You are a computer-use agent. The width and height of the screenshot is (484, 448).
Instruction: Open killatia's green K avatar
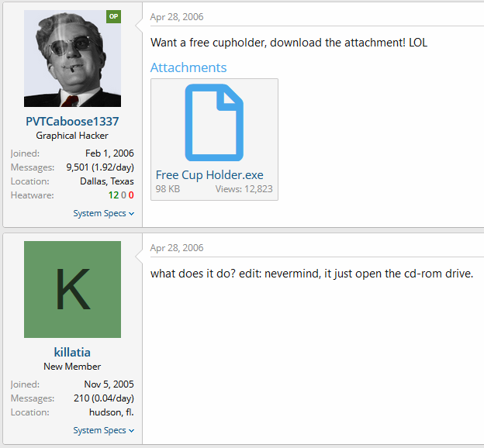click(73, 289)
